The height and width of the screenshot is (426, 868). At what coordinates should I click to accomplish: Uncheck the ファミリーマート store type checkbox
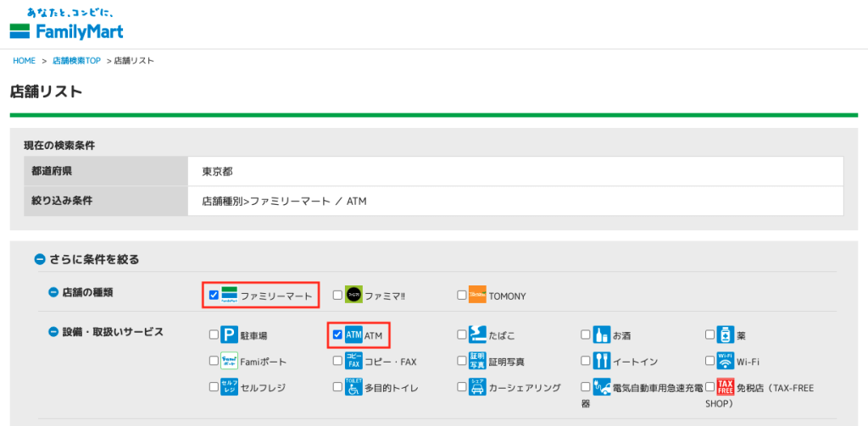214,296
